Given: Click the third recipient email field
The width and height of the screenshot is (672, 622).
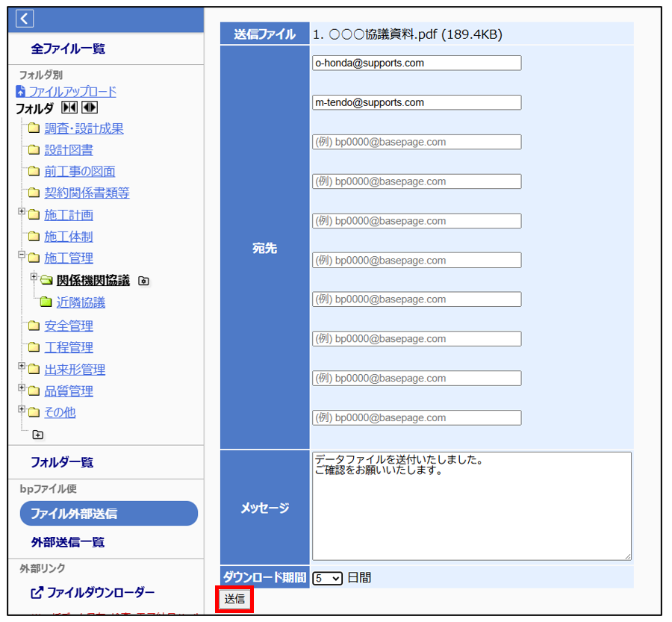Looking at the screenshot, I should (417, 142).
